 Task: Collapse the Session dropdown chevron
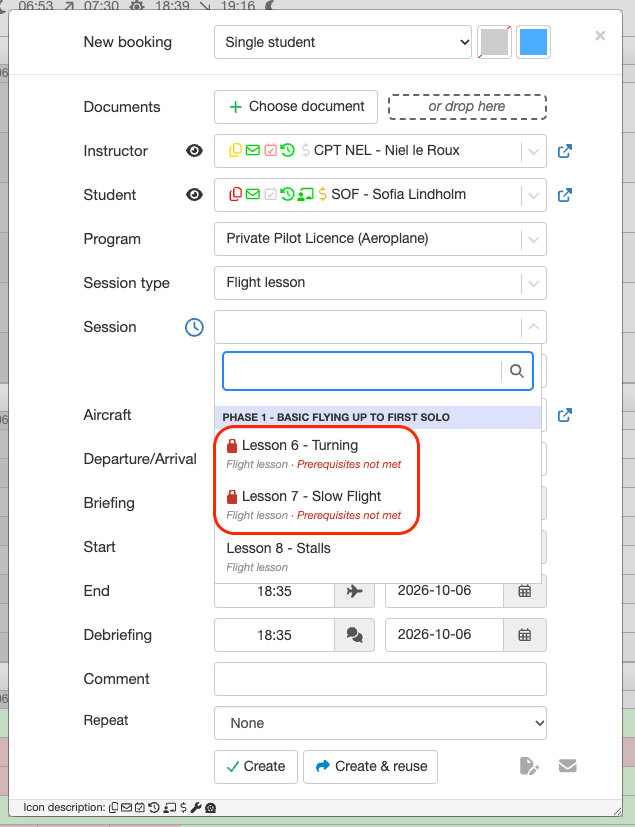tap(533, 327)
